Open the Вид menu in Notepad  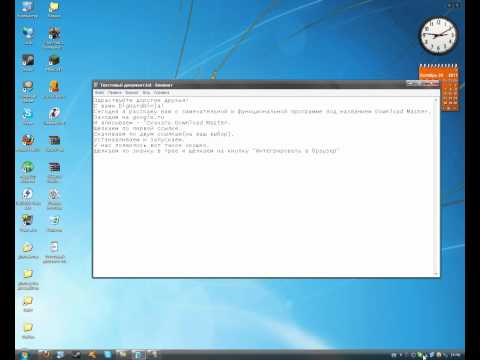[146, 92]
